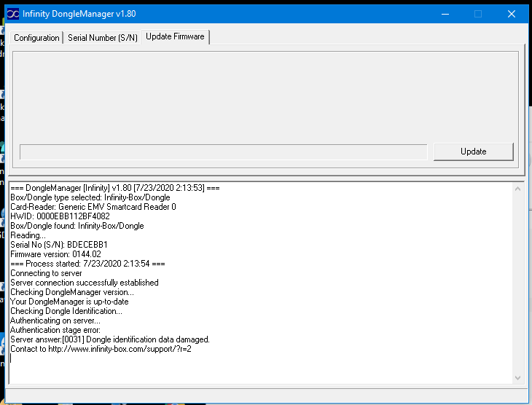
Task: Click the 'Connecting to server' log line
Action: (x=46, y=273)
